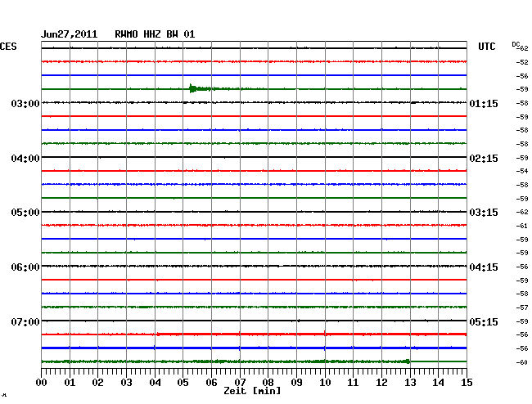
Task: Click minute tick label 15
Action: coord(467,382)
